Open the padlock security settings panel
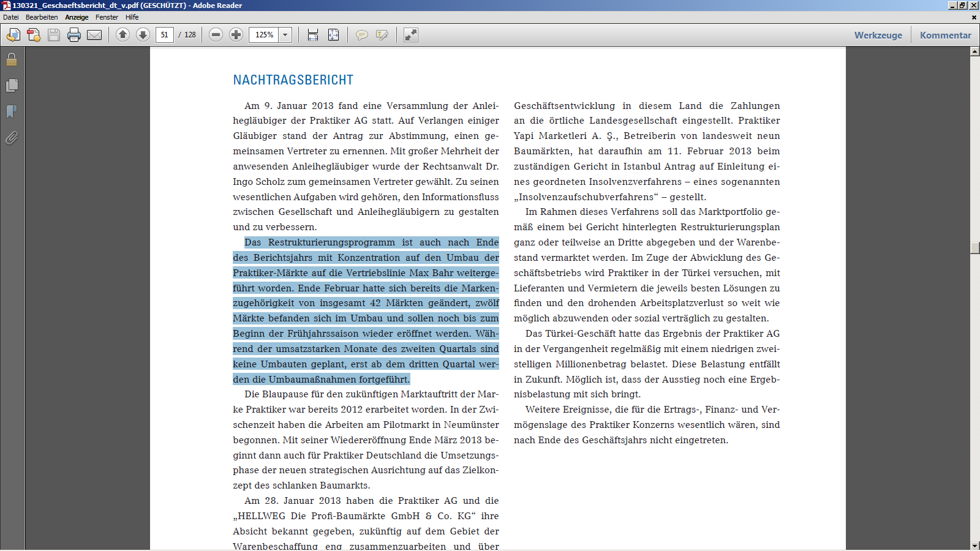This screenshot has height=551, width=980. pyautogui.click(x=12, y=59)
